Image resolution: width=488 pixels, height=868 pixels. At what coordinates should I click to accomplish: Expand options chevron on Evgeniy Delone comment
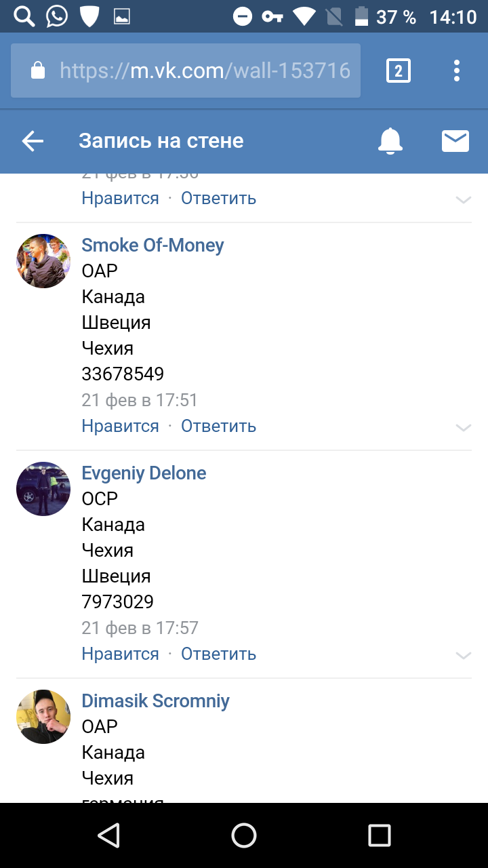pyautogui.click(x=464, y=655)
